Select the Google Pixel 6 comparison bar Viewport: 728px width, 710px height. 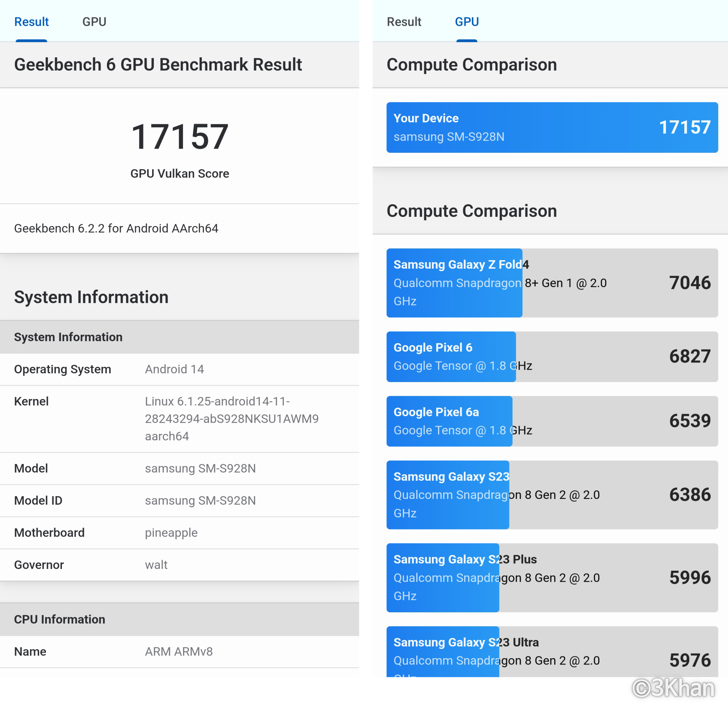552,356
